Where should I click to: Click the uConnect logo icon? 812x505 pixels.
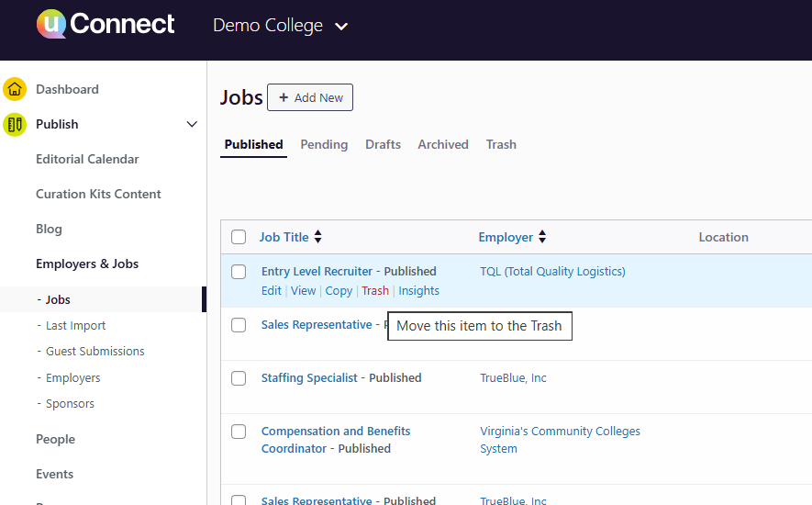[51, 25]
